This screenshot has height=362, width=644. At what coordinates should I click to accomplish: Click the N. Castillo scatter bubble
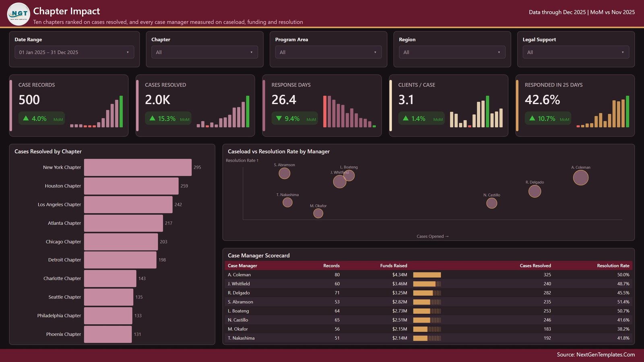(491, 203)
